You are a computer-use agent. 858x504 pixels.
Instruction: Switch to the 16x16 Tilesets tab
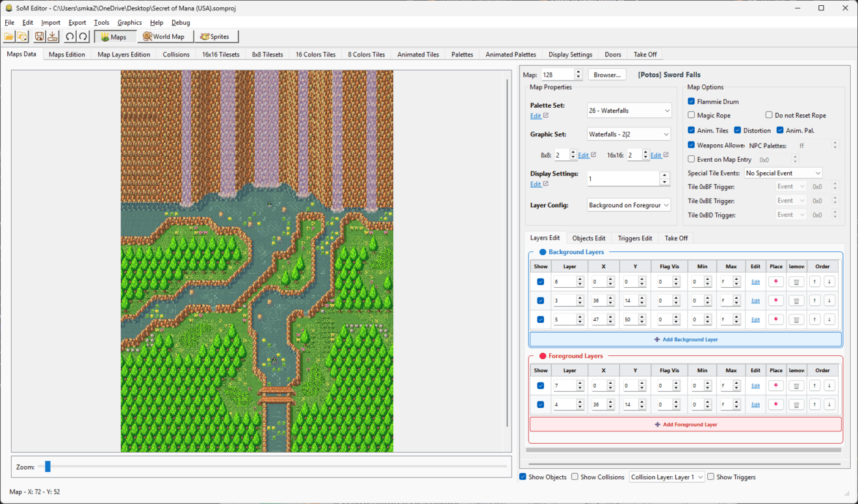point(220,55)
